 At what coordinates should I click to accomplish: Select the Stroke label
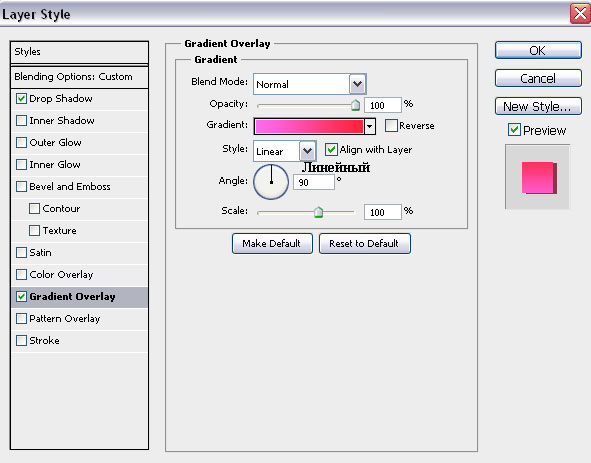click(44, 340)
